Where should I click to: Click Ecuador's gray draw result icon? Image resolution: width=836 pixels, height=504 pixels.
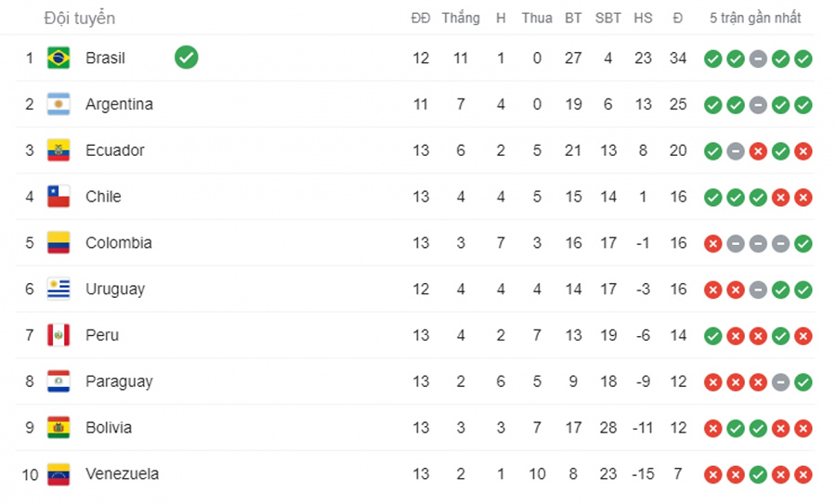(x=736, y=150)
